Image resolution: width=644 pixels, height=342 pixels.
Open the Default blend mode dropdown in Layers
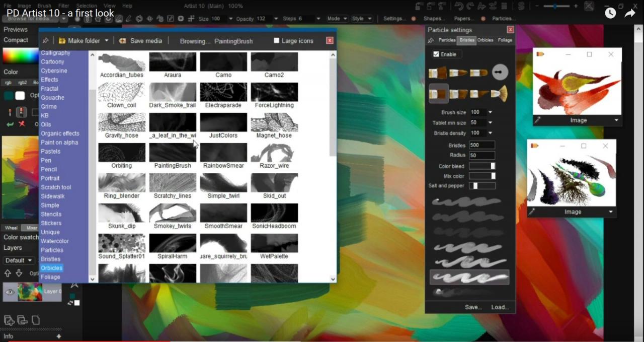pos(19,260)
